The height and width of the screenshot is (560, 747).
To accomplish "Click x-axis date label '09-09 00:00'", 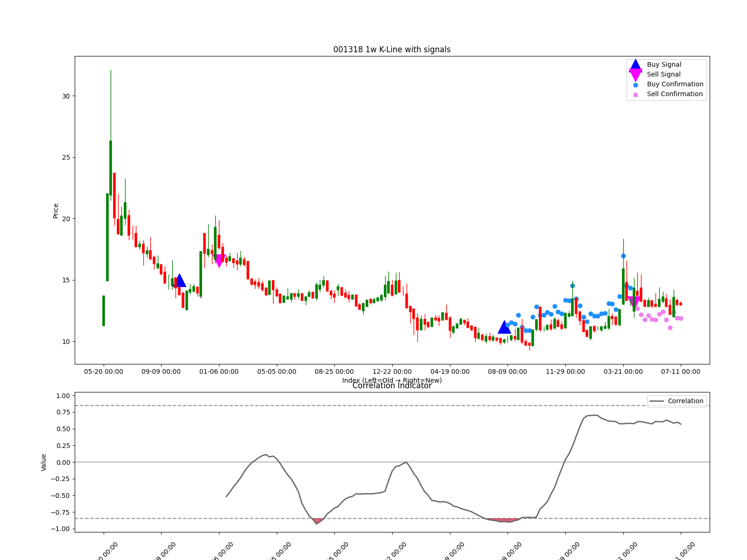I will tap(161, 372).
